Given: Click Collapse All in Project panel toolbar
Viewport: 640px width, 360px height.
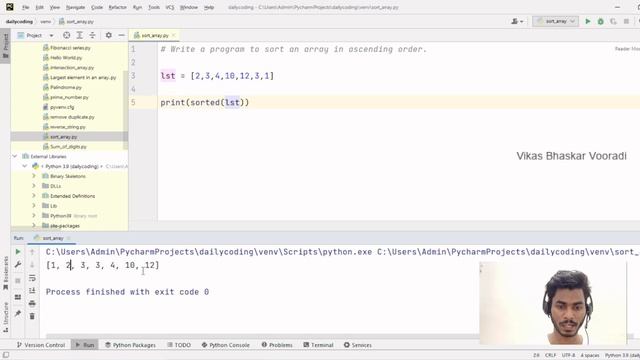Looking at the screenshot, I should (93, 36).
